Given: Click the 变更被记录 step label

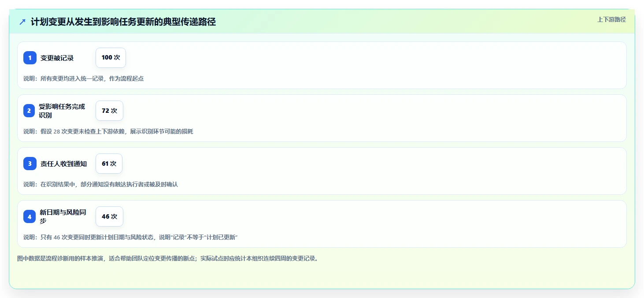Looking at the screenshot, I should [x=57, y=58].
